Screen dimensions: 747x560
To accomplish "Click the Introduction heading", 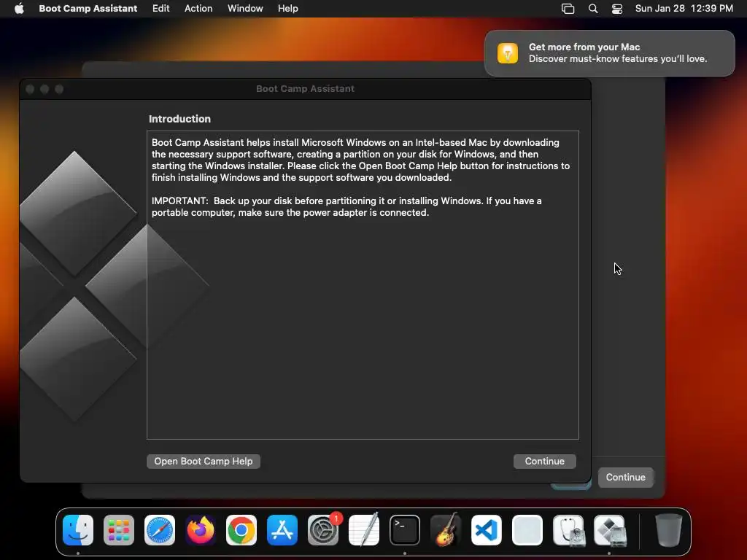I will (x=179, y=119).
